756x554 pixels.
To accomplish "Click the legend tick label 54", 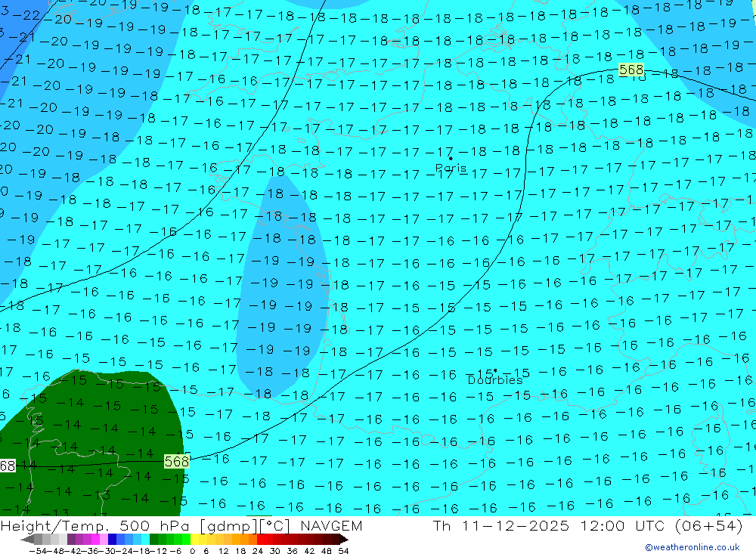I will (x=343, y=551).
